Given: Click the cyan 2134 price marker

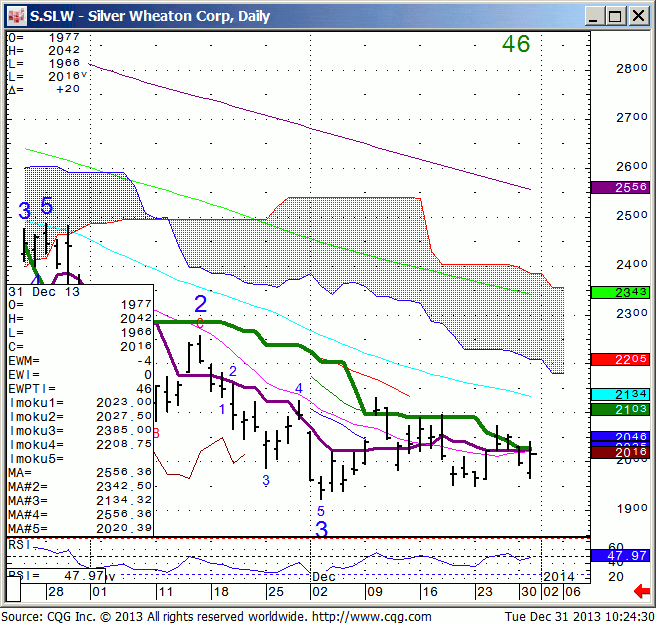Looking at the screenshot, I should (x=620, y=394).
